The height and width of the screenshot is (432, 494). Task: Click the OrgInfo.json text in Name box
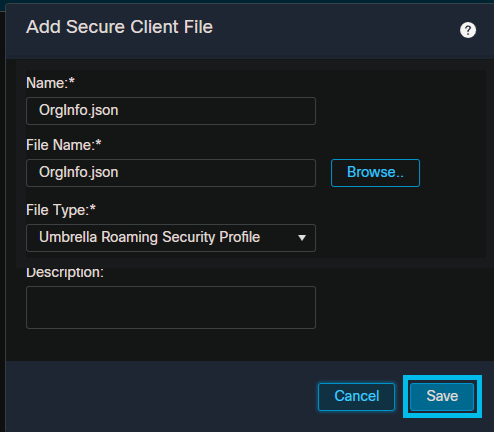79,110
